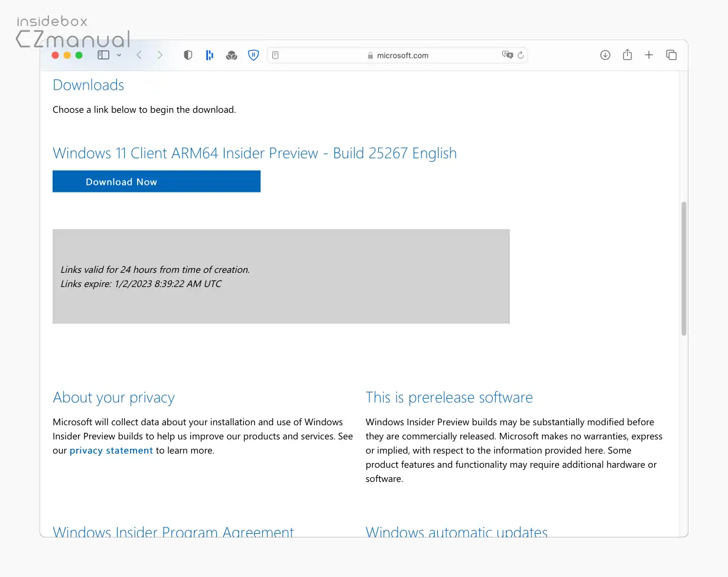Show reader view icon in address bar
This screenshot has height=577, width=728.
pyautogui.click(x=275, y=55)
